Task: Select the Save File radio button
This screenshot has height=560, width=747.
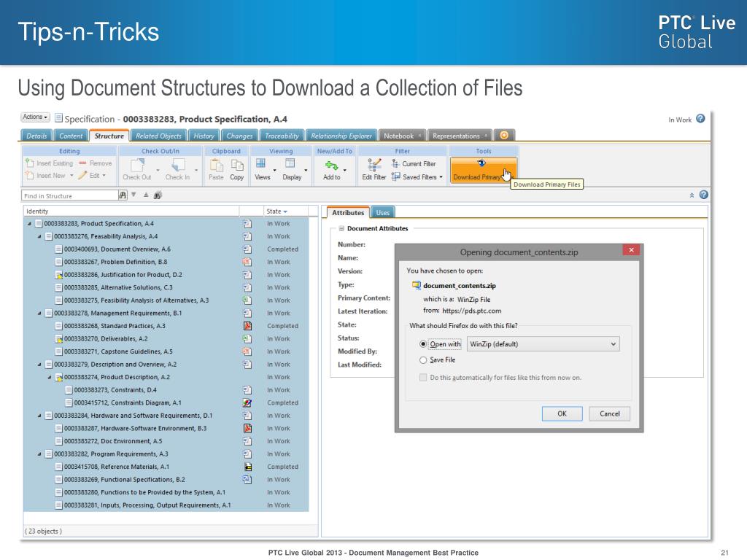Action: coord(423,360)
